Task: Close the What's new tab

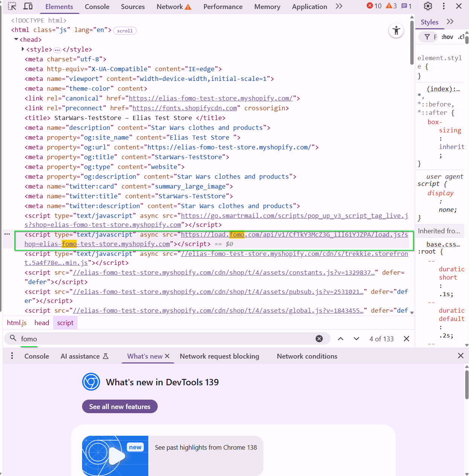Action: 167,356
